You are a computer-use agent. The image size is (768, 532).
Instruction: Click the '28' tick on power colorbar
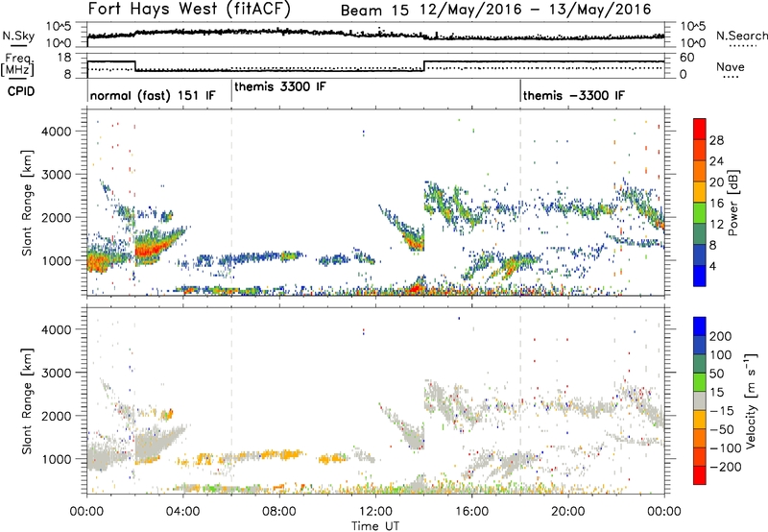716,140
